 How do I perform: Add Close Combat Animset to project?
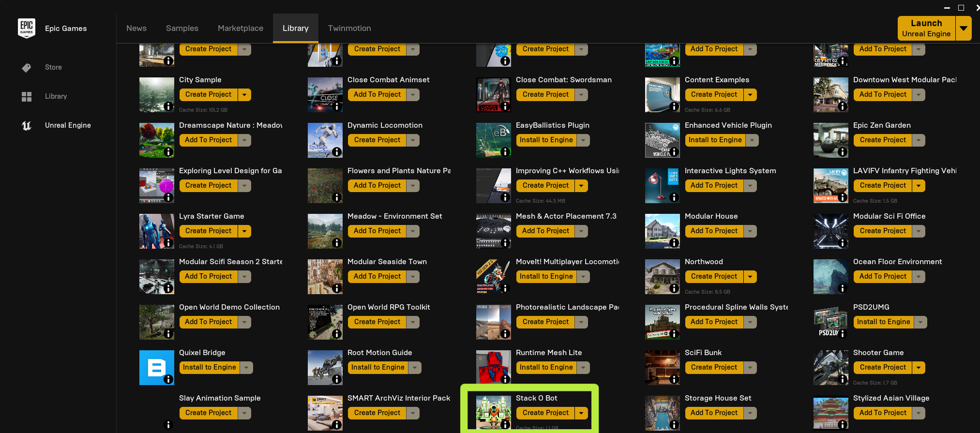point(377,95)
